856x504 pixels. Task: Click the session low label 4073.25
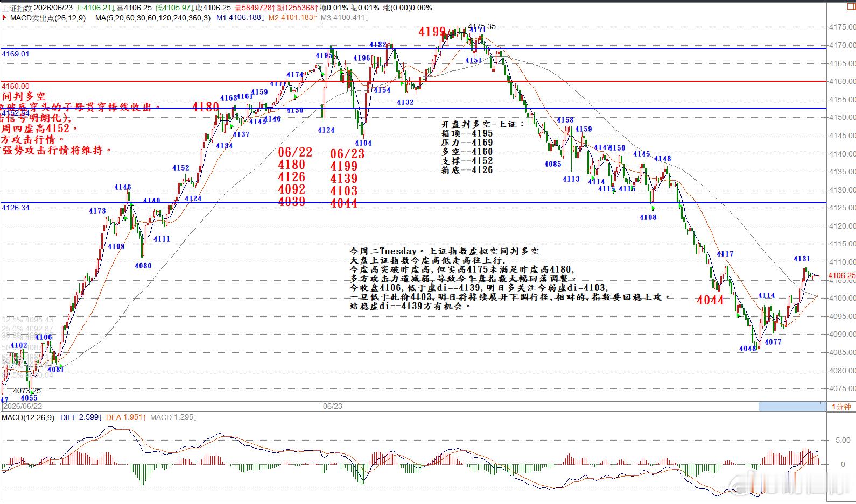(x=27, y=391)
